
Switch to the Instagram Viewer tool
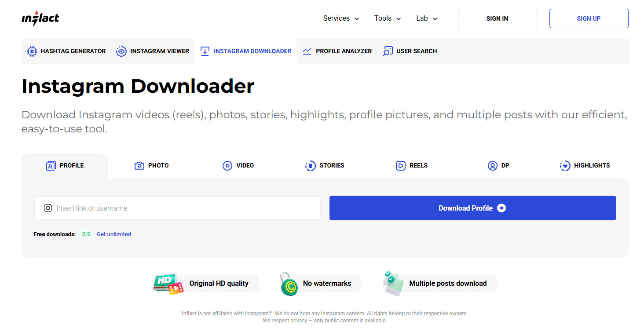coord(153,51)
